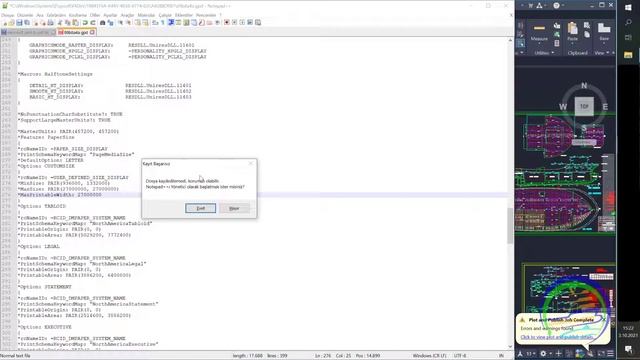Viewport: 640px width, 360px height.
Task: Click Windows (CR LF) in Notepad++ status bar
Action: (429, 356)
